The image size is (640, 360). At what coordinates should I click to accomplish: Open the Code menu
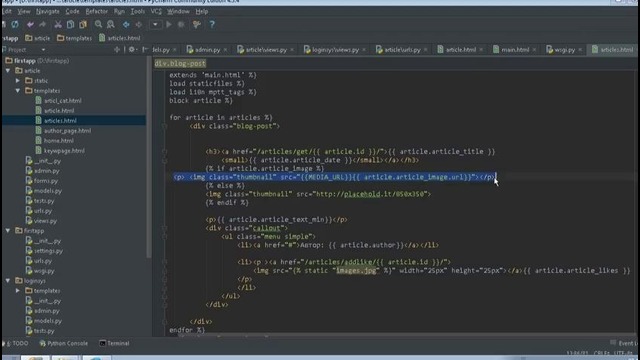(72, 11)
